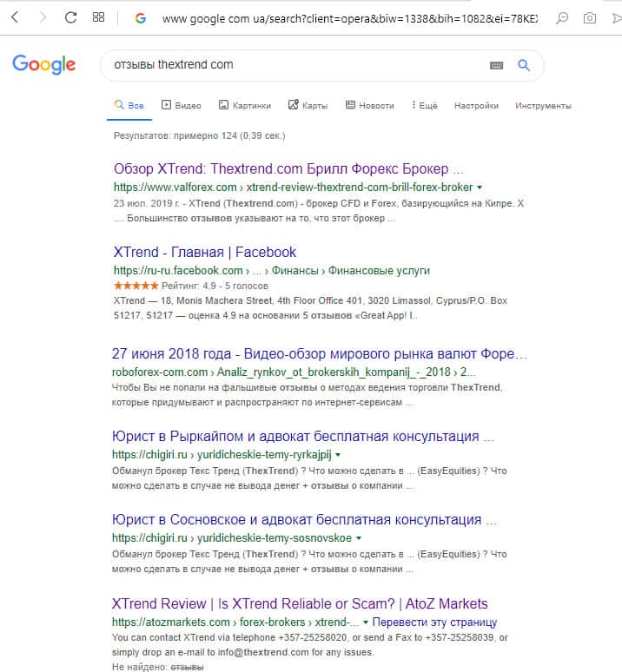The height and width of the screenshot is (672, 622).
Task: Open the Инструменты search tools
Action: pyautogui.click(x=543, y=106)
